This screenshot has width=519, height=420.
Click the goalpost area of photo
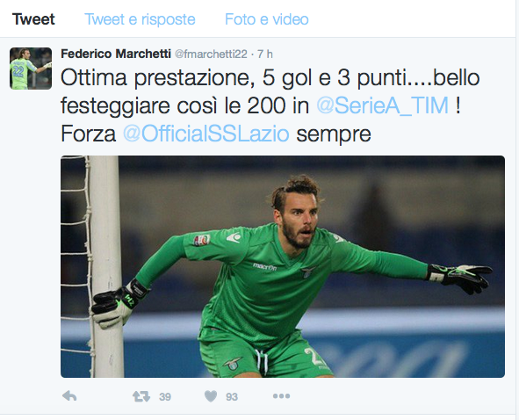pos(105,266)
